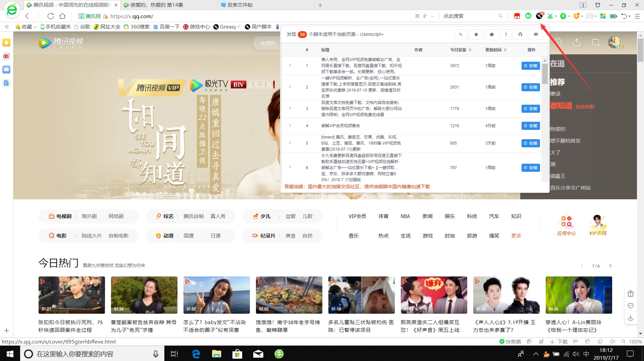Switch to the 亲爱的，热爱的 第14集 tab

click(169, 5)
